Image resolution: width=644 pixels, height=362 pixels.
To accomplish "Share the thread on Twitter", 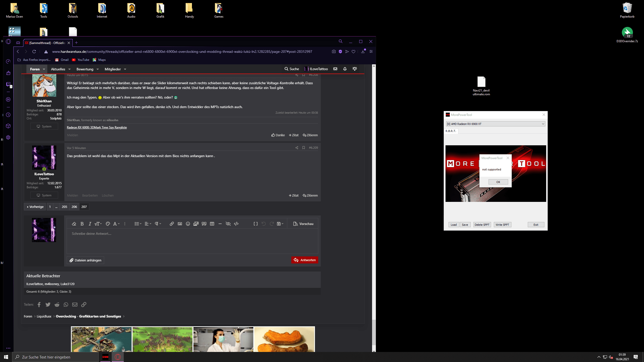I will 48,304.
